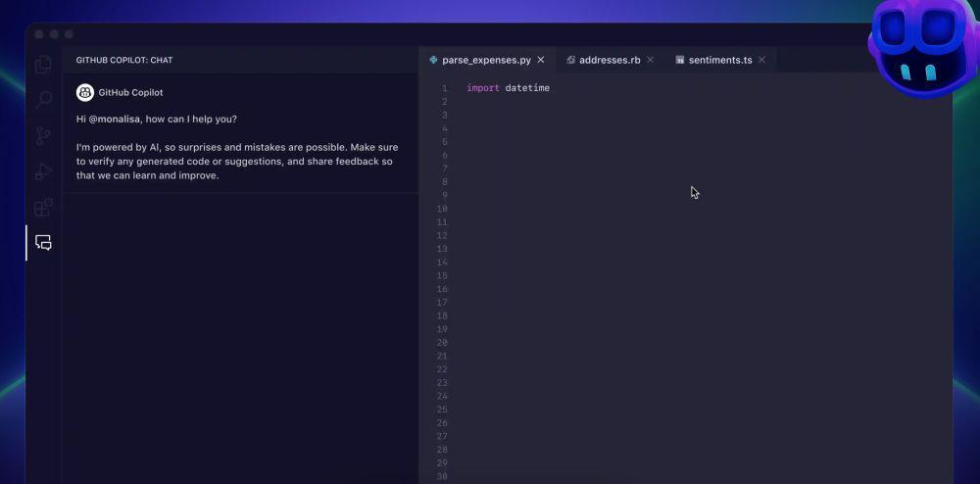Click the 'Hi @monalisa' greeting text

(x=157, y=119)
